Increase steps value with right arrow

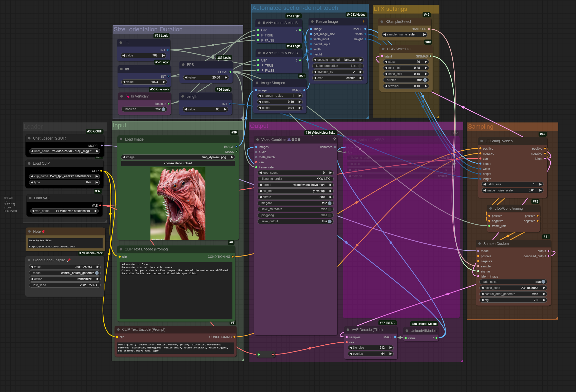[426, 62]
